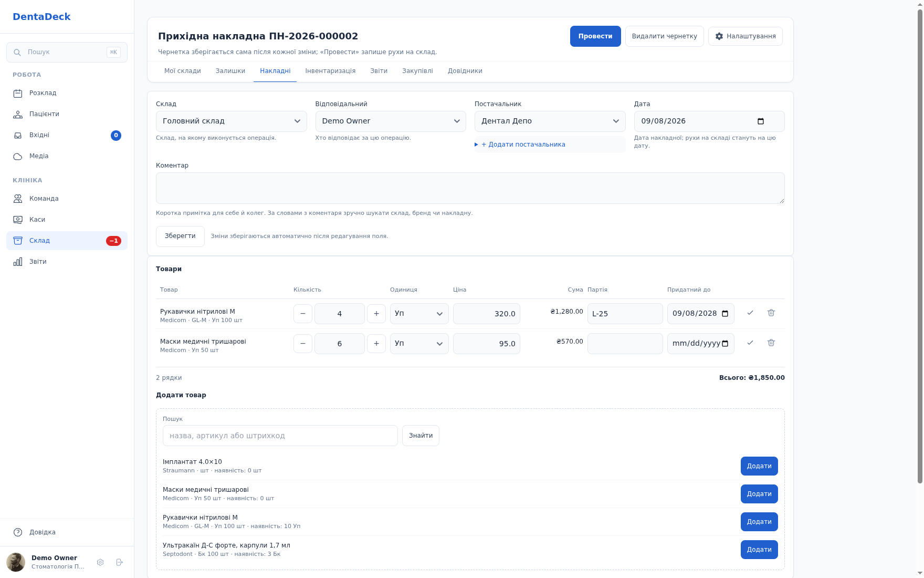Click Видалити чернетку button
Image resolution: width=924 pixels, height=578 pixels.
[x=665, y=36]
